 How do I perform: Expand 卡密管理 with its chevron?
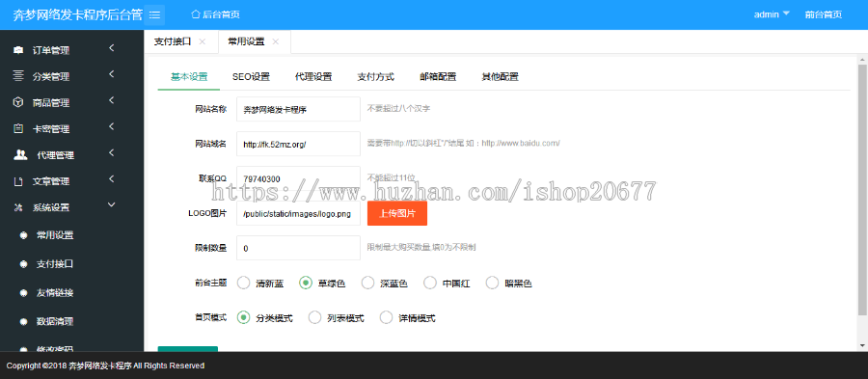(x=111, y=126)
